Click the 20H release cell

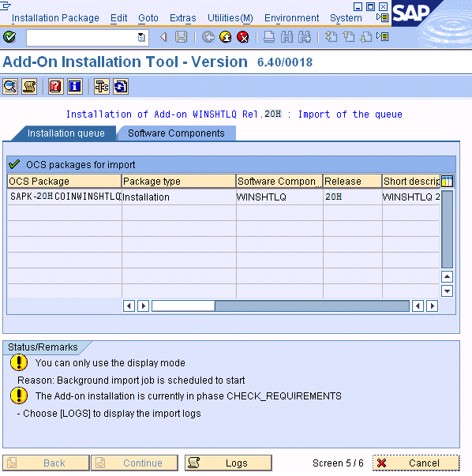352,197
